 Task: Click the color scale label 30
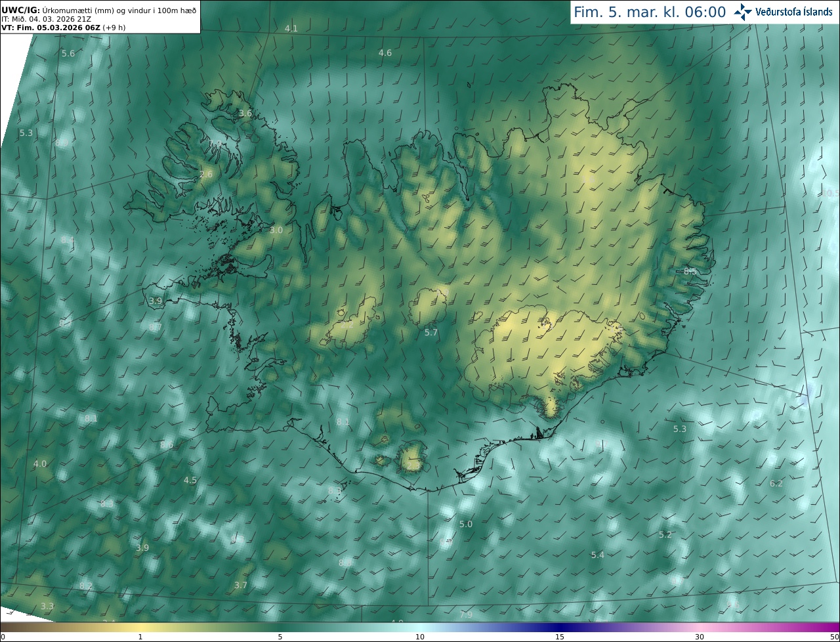pyautogui.click(x=700, y=637)
